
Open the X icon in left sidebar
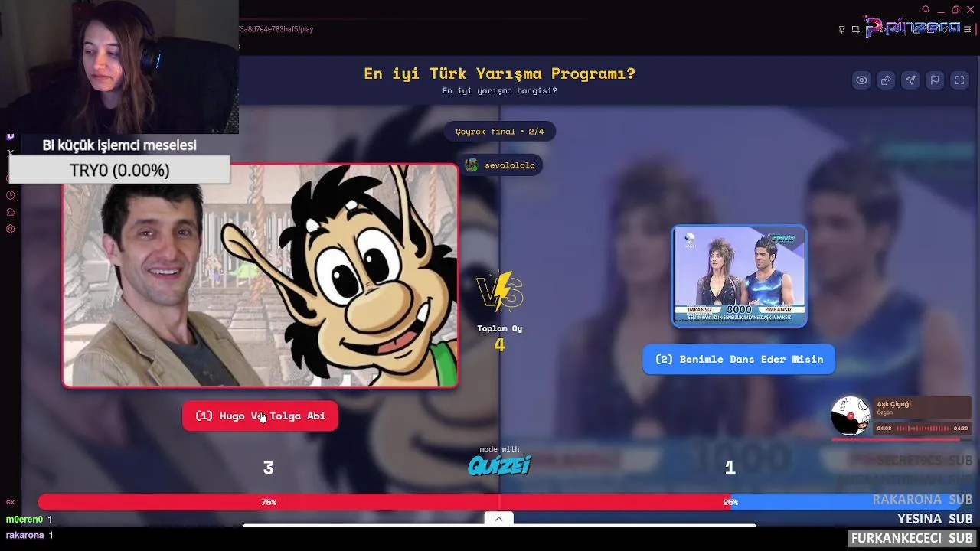coord(11,153)
